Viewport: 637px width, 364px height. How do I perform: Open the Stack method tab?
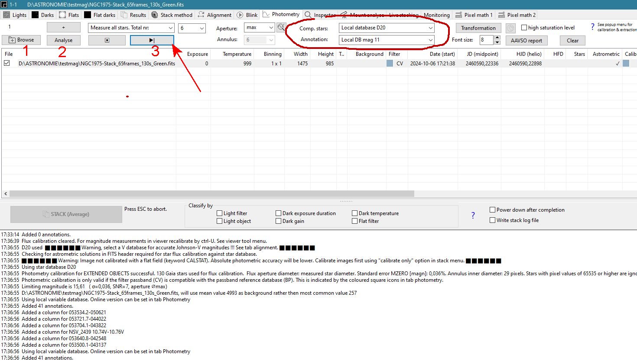tap(172, 15)
